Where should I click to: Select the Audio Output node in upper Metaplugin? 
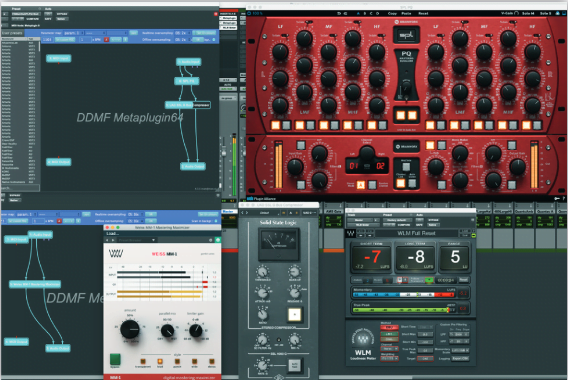point(193,166)
